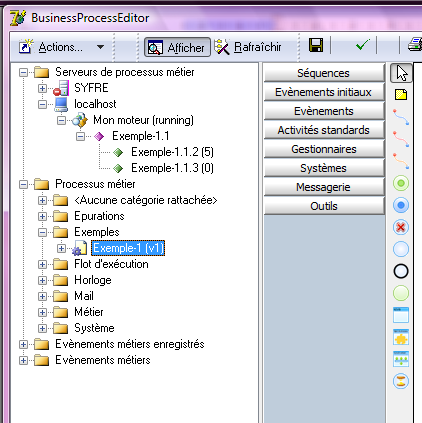Click the save floppy disk icon

tap(316, 45)
